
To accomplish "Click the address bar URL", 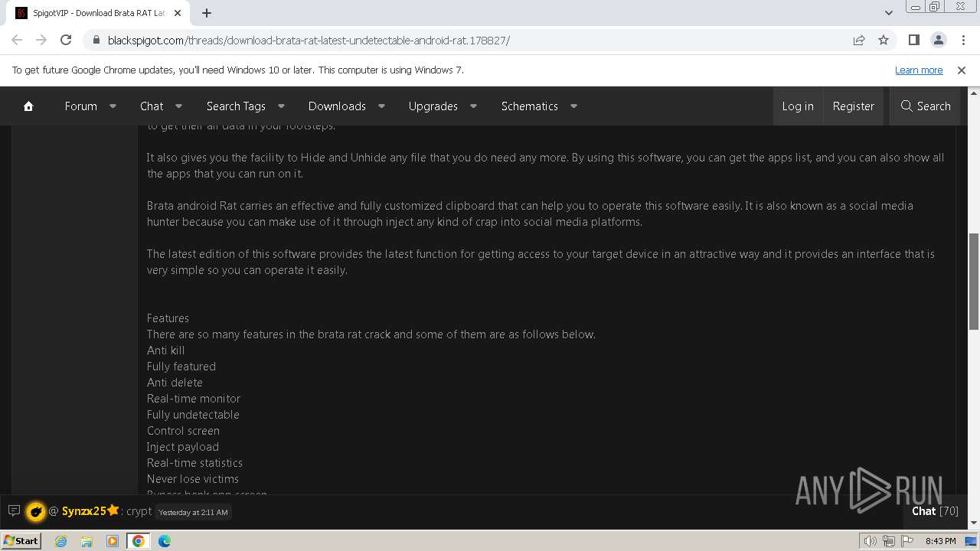I will click(x=309, y=40).
